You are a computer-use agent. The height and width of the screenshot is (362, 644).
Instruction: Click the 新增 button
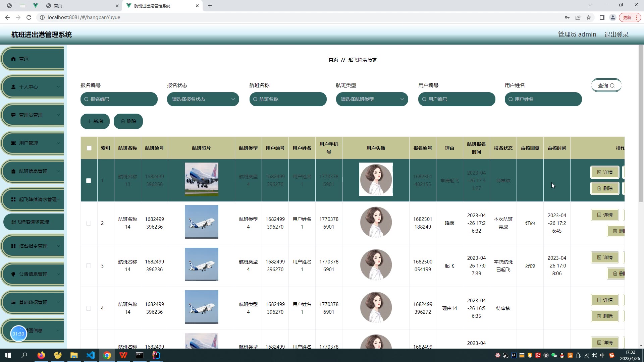95,121
